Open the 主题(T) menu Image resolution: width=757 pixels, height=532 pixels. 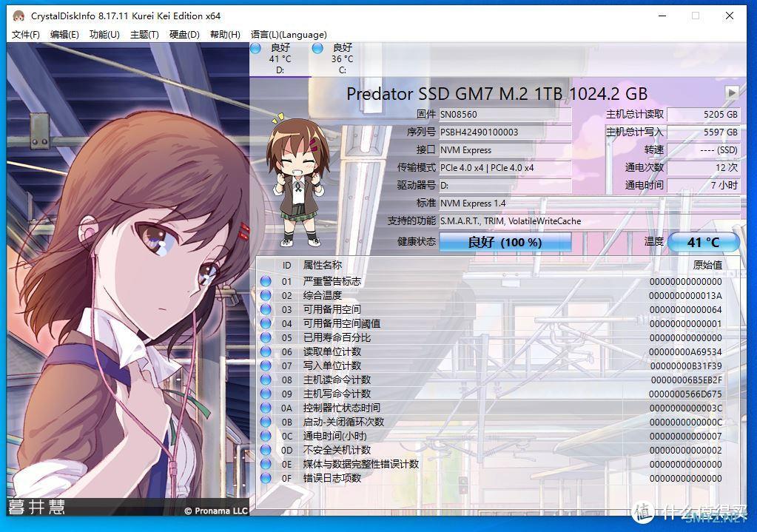[144, 34]
